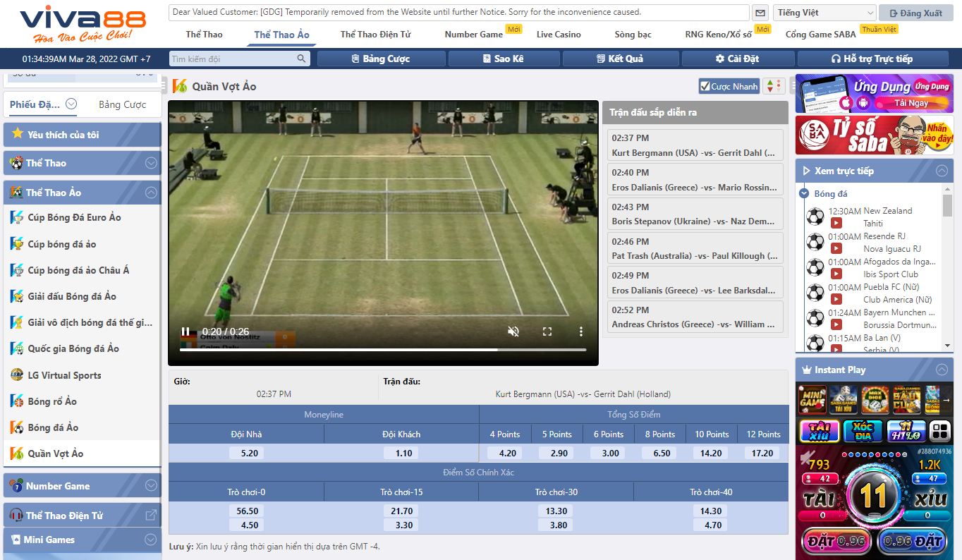
Task: Open Mini Game thumbnail in Instant Play
Action: pos(812,399)
